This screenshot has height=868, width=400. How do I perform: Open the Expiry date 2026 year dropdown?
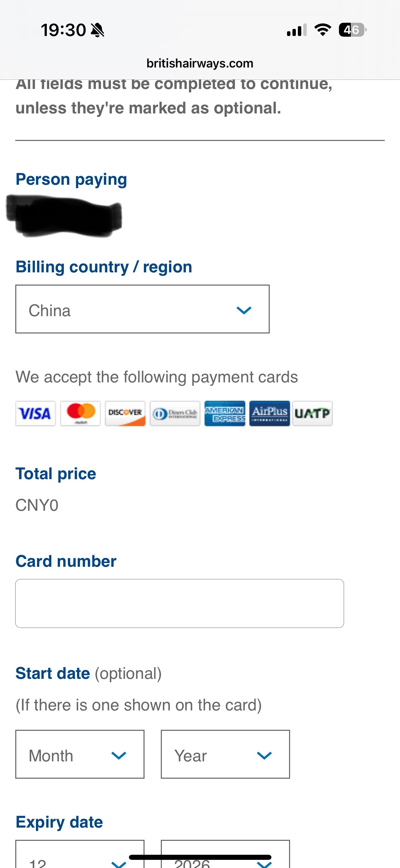point(225,854)
